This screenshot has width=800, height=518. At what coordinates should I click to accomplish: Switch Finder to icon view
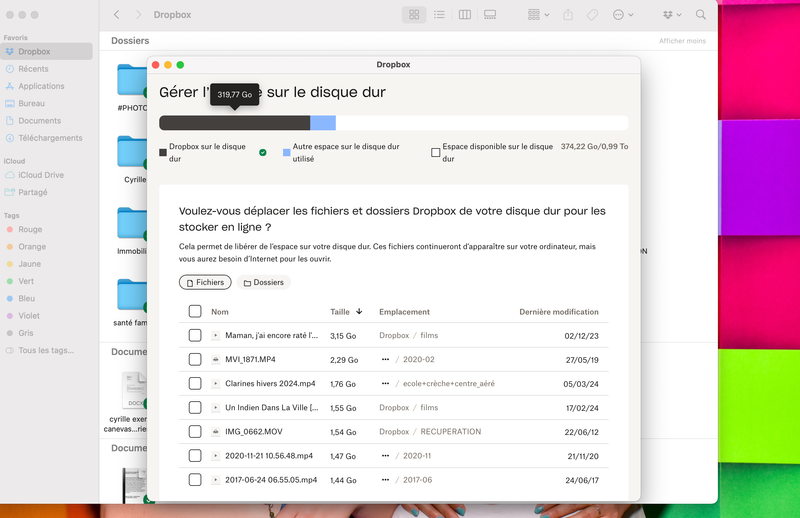coord(414,15)
